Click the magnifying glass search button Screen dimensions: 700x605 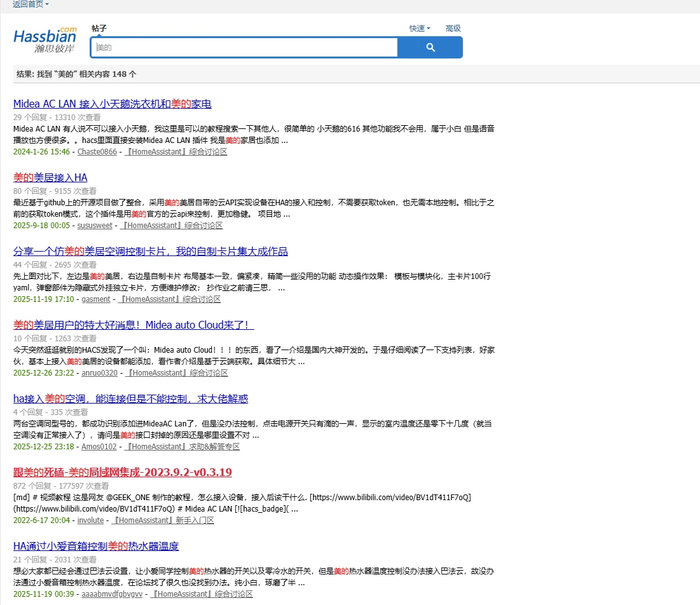click(430, 48)
